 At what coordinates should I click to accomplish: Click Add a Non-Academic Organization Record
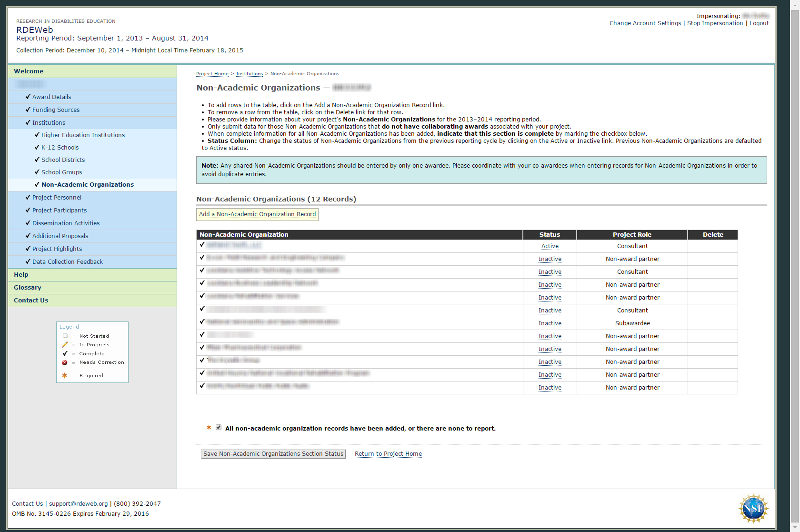257,214
